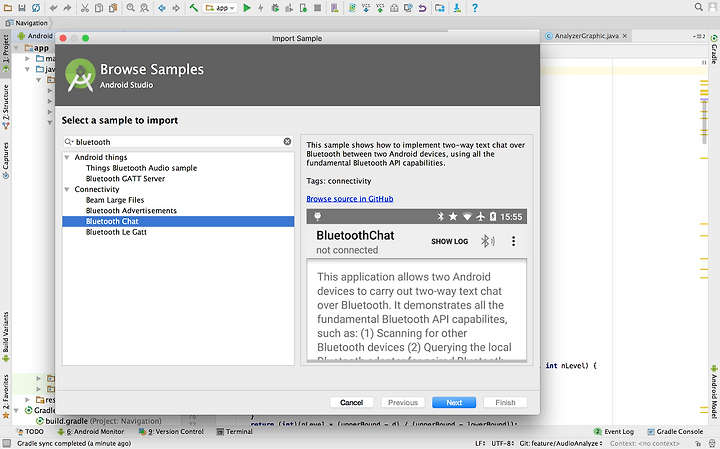This screenshot has width=720, height=449.
Task: Click the Copy icon in toolbar
Action: pyautogui.click(x=99, y=8)
